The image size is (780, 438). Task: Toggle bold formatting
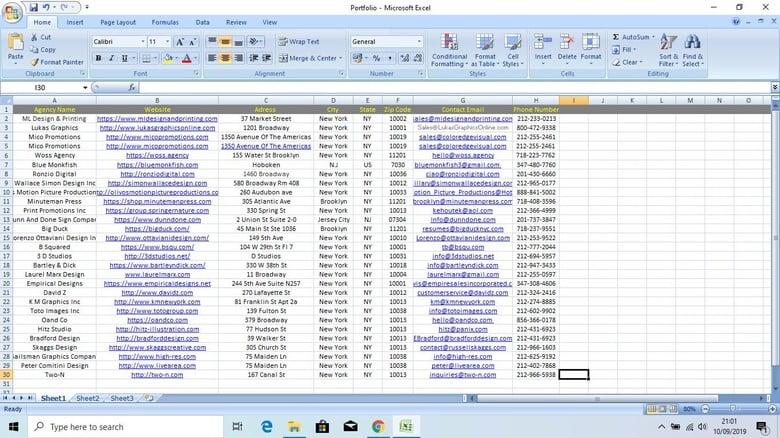pyautogui.click(x=98, y=59)
